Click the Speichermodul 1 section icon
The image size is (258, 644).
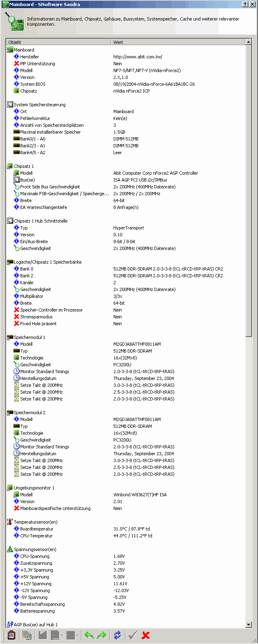point(10,337)
